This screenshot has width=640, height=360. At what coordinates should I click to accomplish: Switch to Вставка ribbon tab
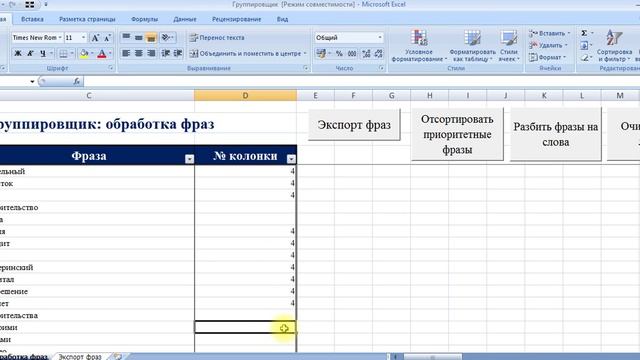[x=32, y=19]
